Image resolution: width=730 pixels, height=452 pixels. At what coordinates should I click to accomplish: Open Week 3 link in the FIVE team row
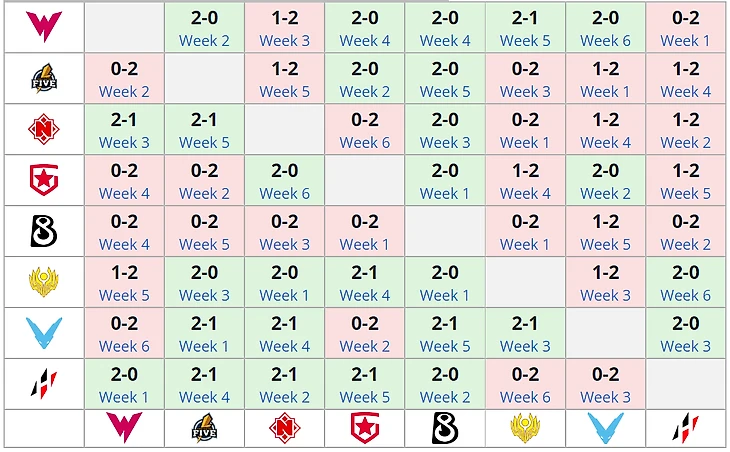pos(525,92)
